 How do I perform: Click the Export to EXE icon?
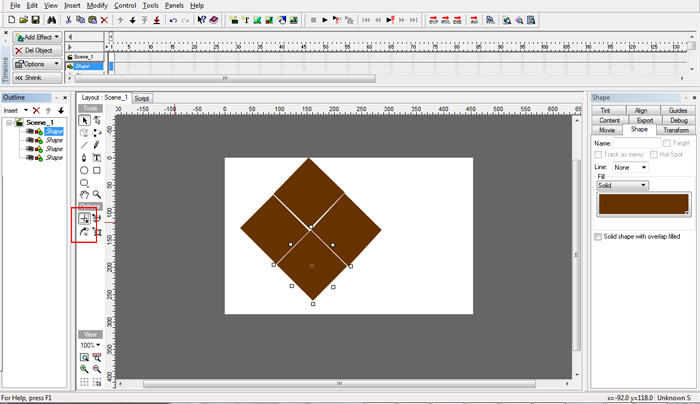[x=458, y=20]
